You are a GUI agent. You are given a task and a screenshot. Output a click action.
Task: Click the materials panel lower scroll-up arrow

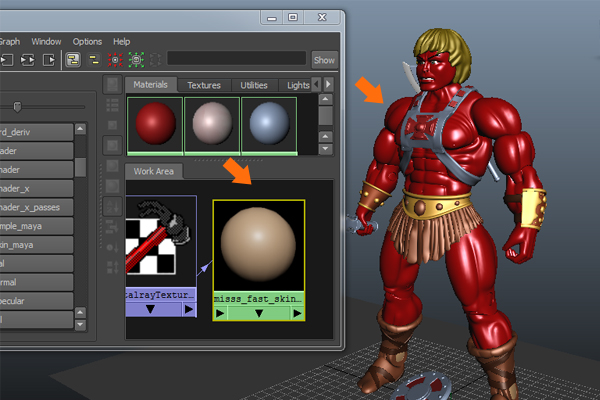click(325, 137)
